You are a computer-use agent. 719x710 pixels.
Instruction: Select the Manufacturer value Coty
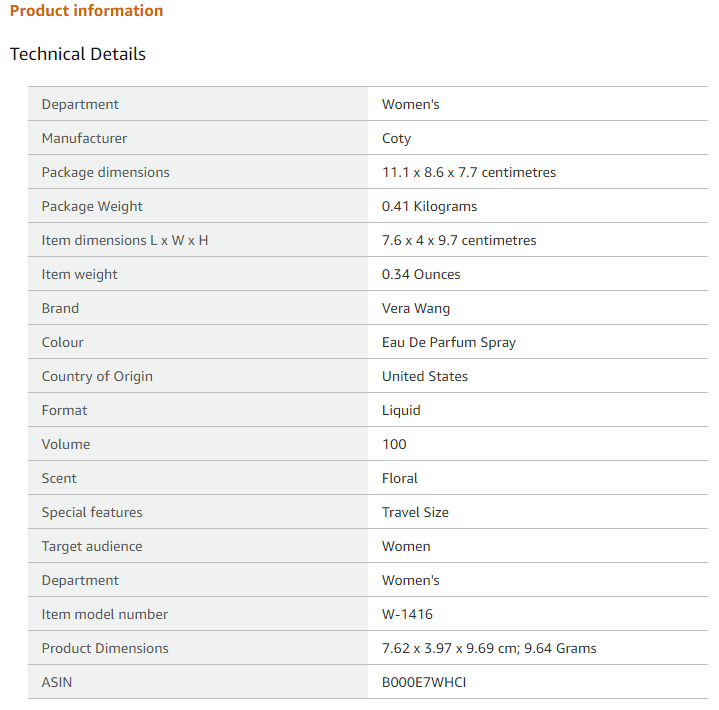click(396, 139)
